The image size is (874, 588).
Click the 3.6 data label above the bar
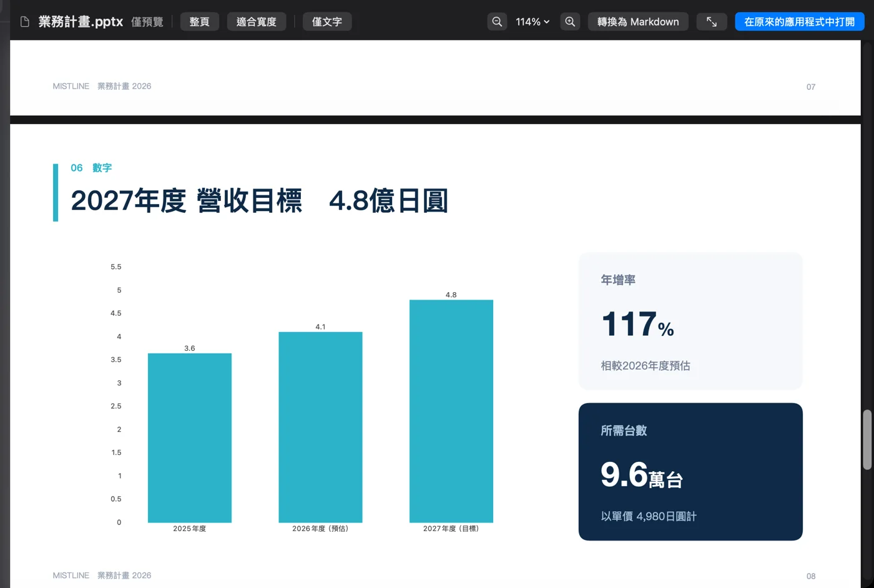(190, 348)
